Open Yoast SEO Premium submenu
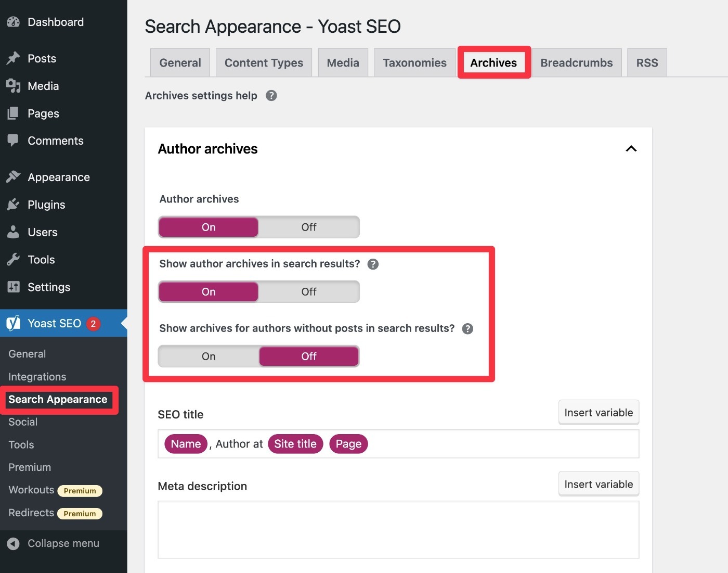728x573 pixels. point(30,467)
